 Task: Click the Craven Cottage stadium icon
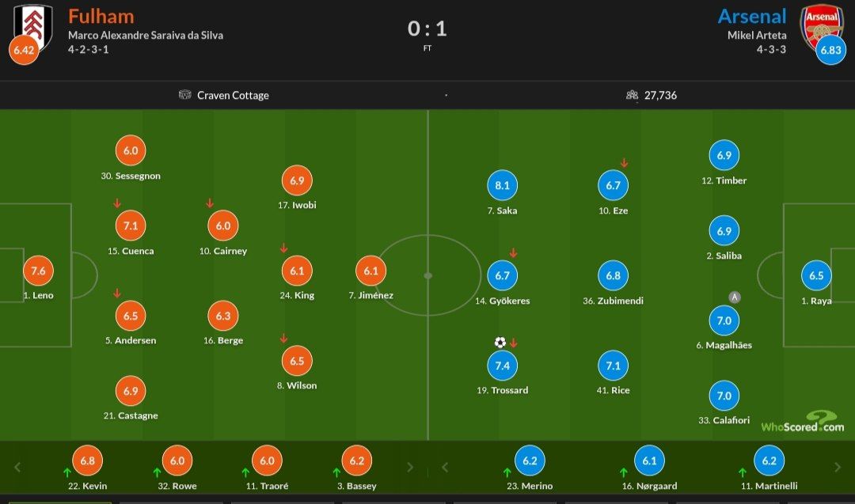point(185,95)
